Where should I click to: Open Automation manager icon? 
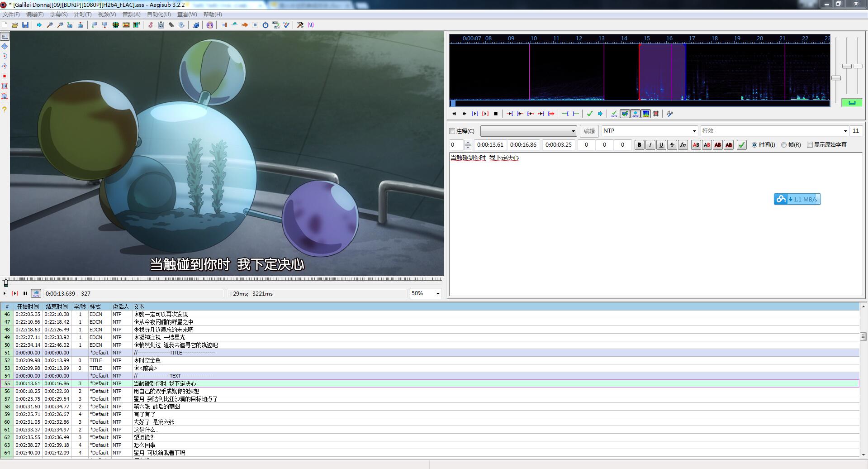[x=196, y=25]
